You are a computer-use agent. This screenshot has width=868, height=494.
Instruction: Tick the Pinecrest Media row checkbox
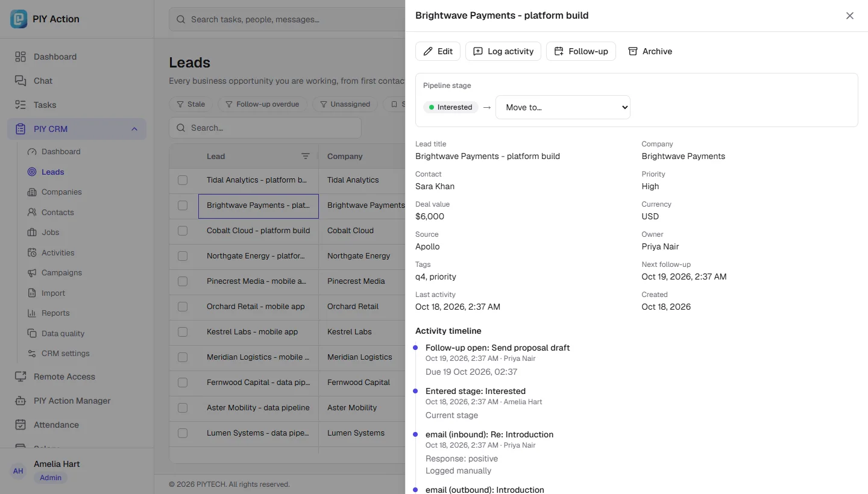point(183,281)
